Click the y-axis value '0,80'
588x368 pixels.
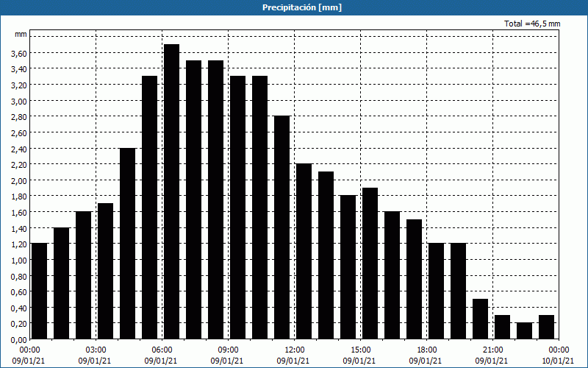(19, 277)
